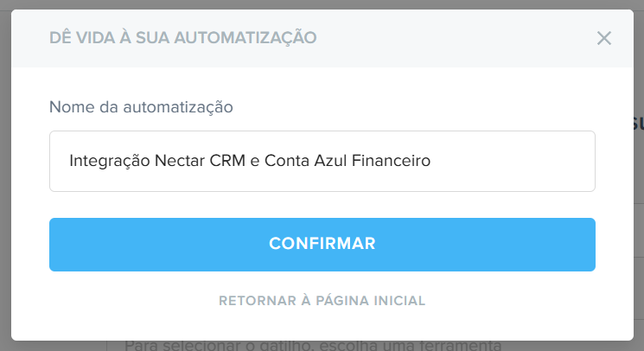
Task: Open the Retornar à página inicial link
Action: click(x=322, y=301)
